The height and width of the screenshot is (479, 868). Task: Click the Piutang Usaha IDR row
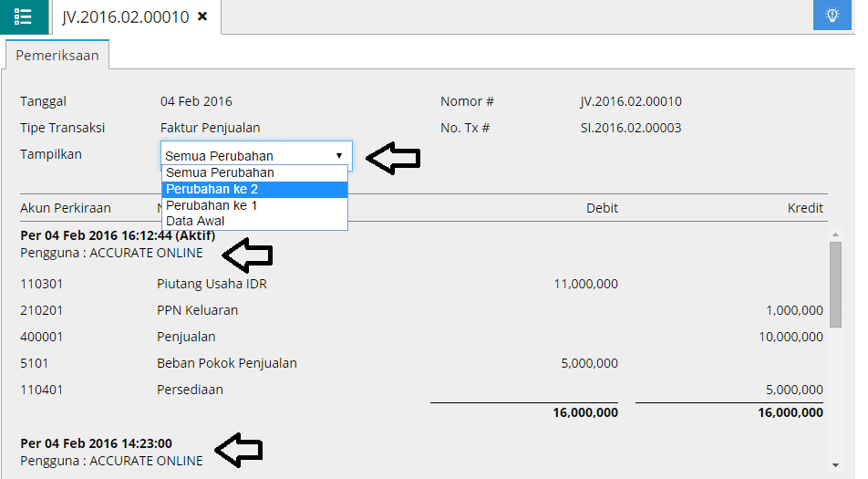click(x=212, y=284)
